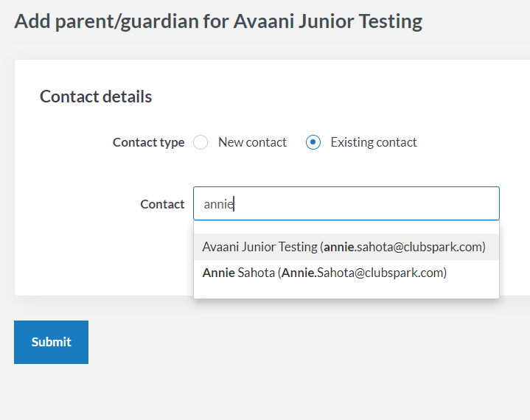Click the blank strip below Annie Sahota suggestion
This screenshot has height=420, width=530.
[346, 291]
